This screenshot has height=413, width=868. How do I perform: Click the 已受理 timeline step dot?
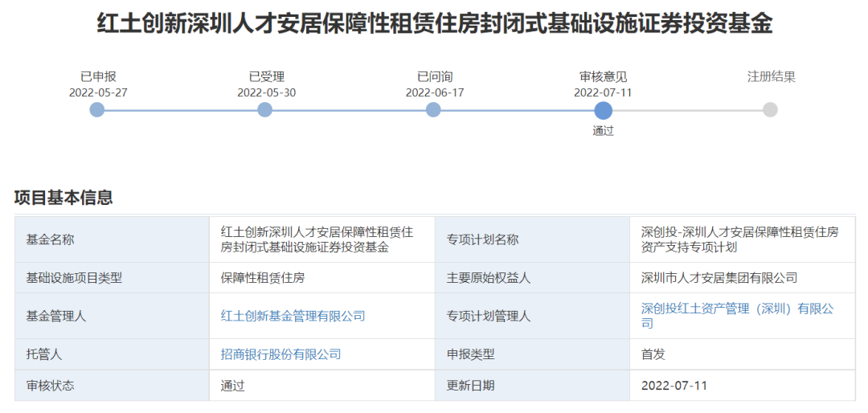pos(265,109)
